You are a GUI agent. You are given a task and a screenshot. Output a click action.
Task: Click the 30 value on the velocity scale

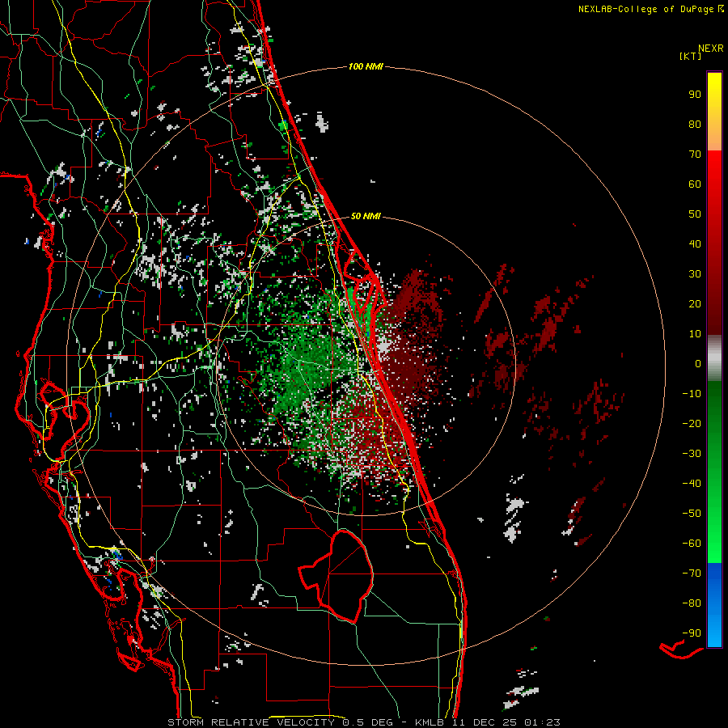click(x=695, y=274)
